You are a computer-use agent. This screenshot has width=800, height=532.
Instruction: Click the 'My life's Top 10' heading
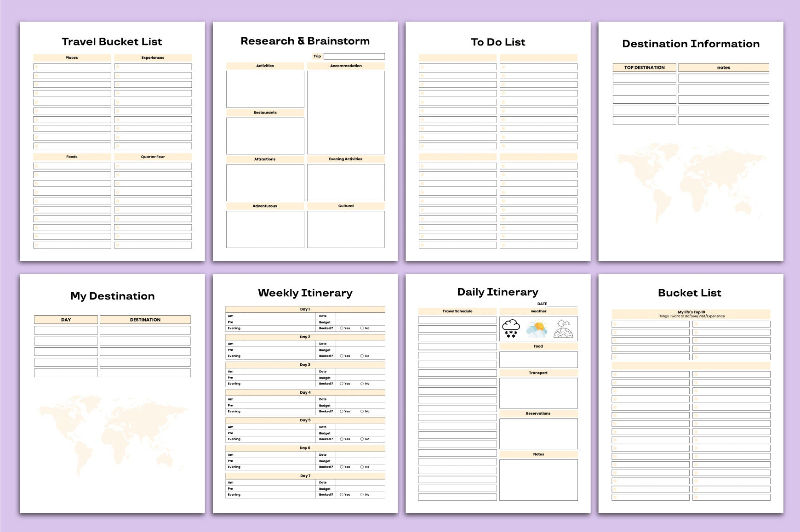tap(691, 312)
